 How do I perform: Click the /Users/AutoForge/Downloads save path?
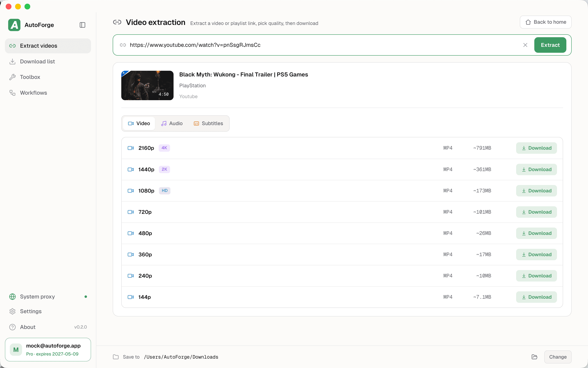pos(181,357)
